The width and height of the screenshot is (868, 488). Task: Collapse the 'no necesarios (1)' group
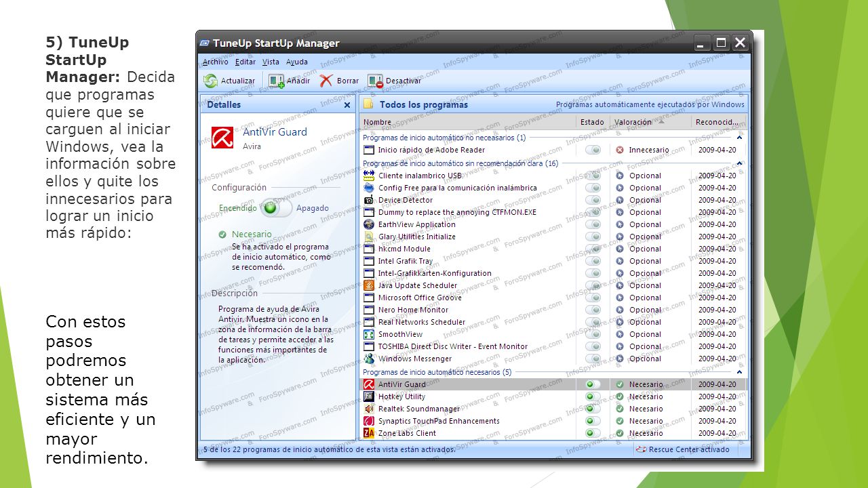[x=740, y=138]
